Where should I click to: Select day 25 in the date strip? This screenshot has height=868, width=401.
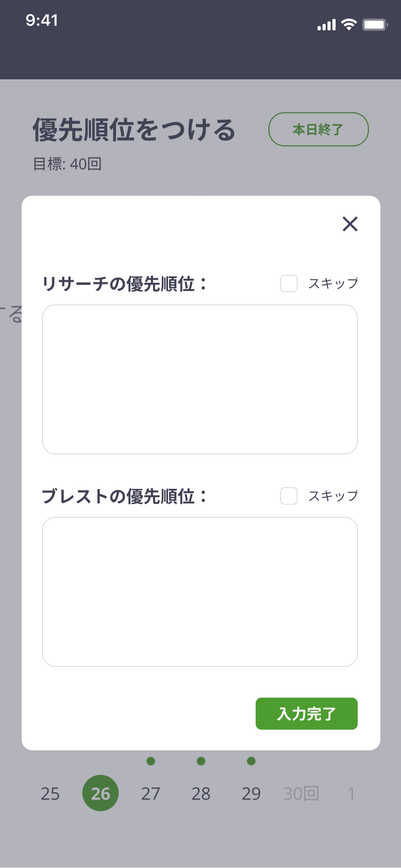pyautogui.click(x=50, y=794)
